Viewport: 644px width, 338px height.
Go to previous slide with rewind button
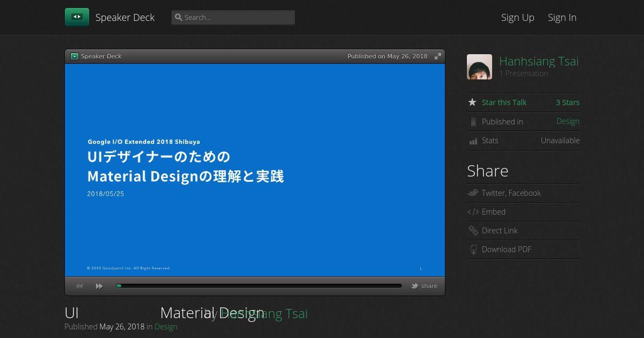pyautogui.click(x=79, y=286)
